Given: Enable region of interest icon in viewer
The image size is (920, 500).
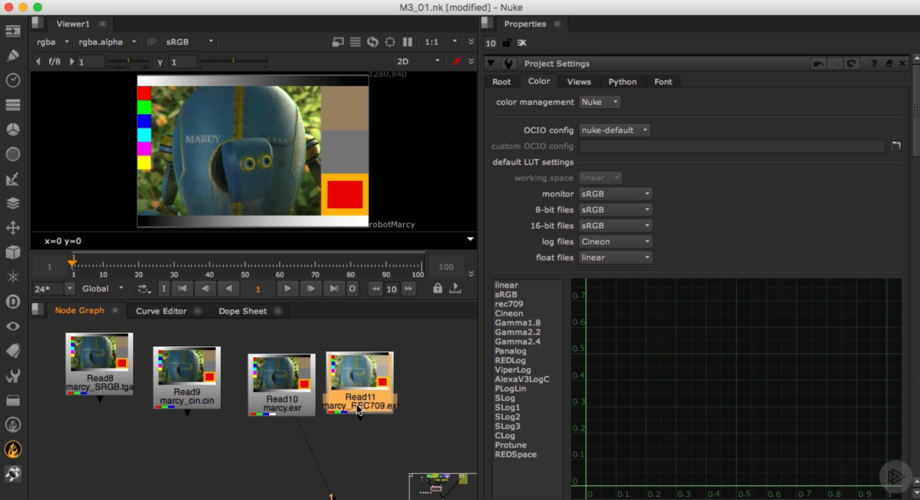Looking at the screenshot, I should (x=390, y=42).
